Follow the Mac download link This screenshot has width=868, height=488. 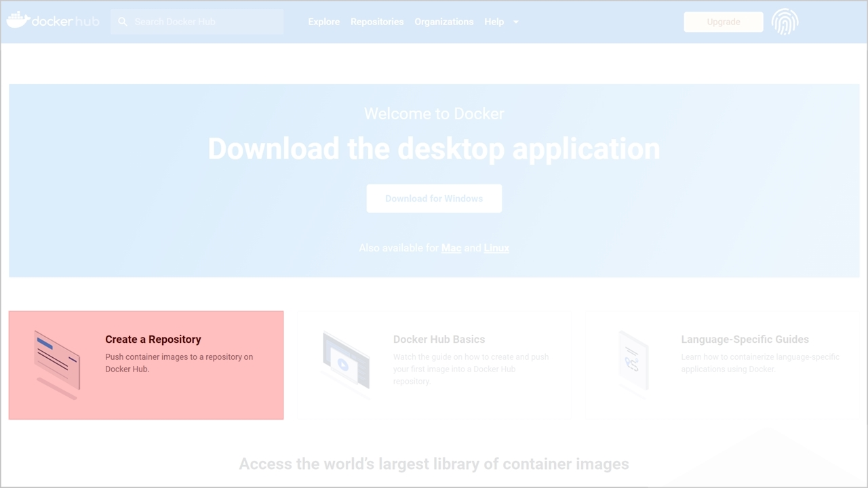click(451, 248)
